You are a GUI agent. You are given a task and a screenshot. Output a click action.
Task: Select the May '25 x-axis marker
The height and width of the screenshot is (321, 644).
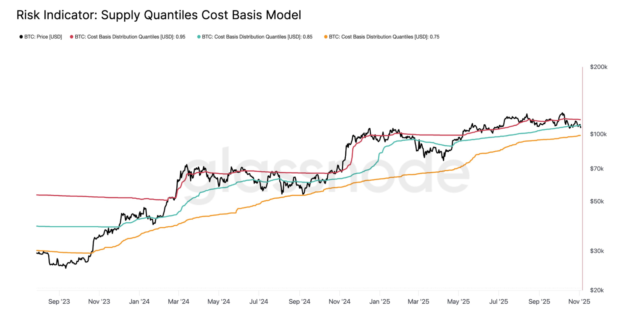[x=458, y=302]
